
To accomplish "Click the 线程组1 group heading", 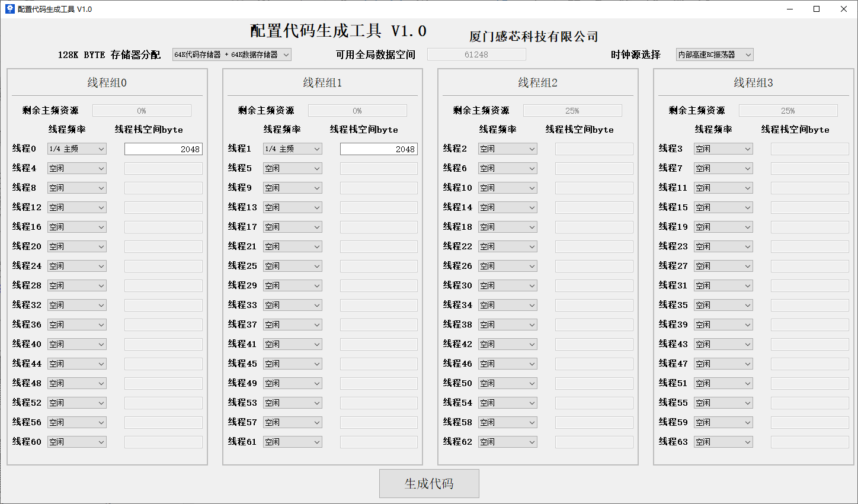I will tap(322, 83).
